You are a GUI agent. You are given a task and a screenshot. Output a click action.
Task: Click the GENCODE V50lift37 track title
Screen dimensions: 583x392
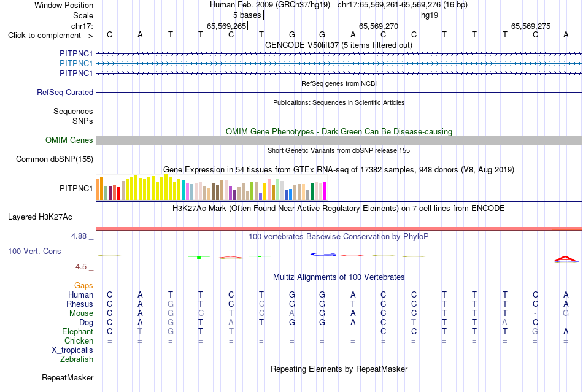[339, 45]
